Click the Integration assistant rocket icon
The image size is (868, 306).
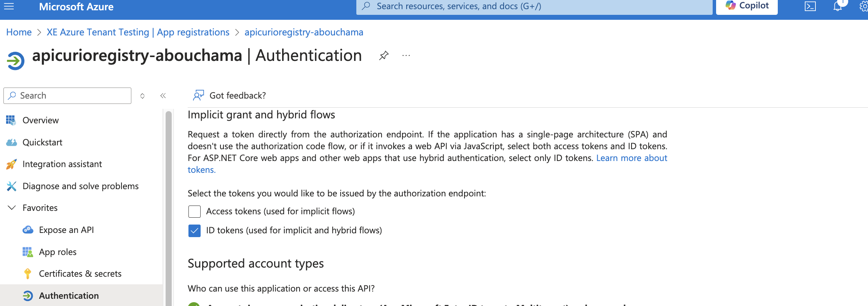(x=11, y=164)
